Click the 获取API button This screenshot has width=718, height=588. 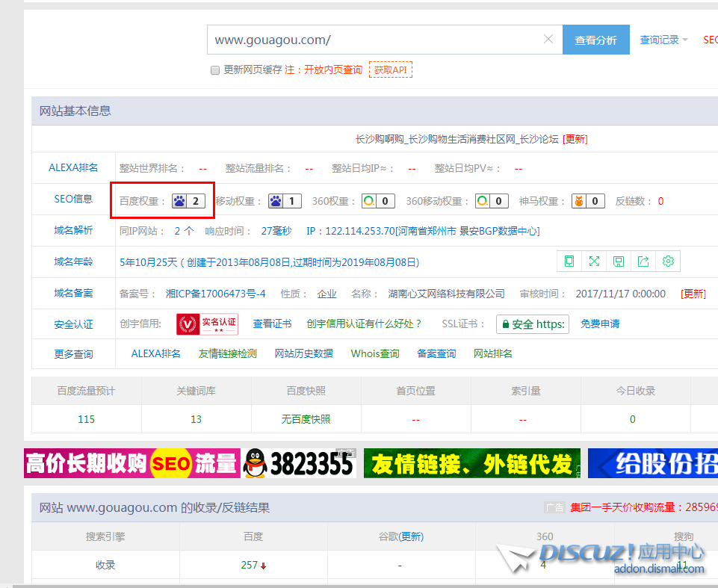click(x=390, y=70)
